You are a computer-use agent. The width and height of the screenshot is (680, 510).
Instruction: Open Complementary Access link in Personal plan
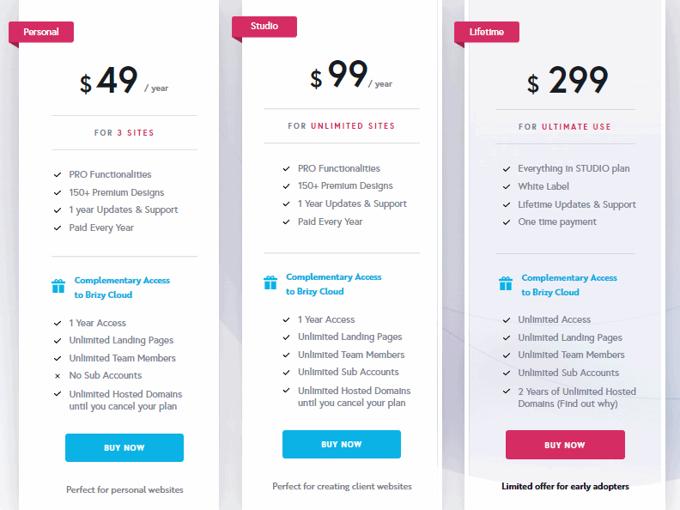[121, 288]
